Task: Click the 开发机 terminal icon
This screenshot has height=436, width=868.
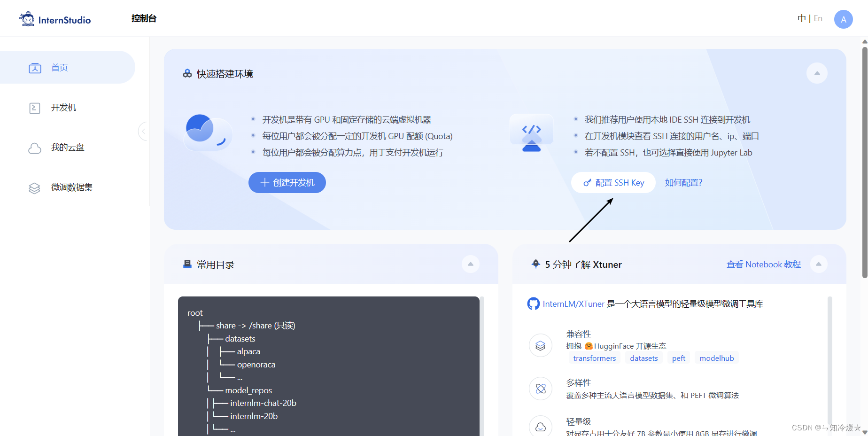Action: tap(35, 108)
